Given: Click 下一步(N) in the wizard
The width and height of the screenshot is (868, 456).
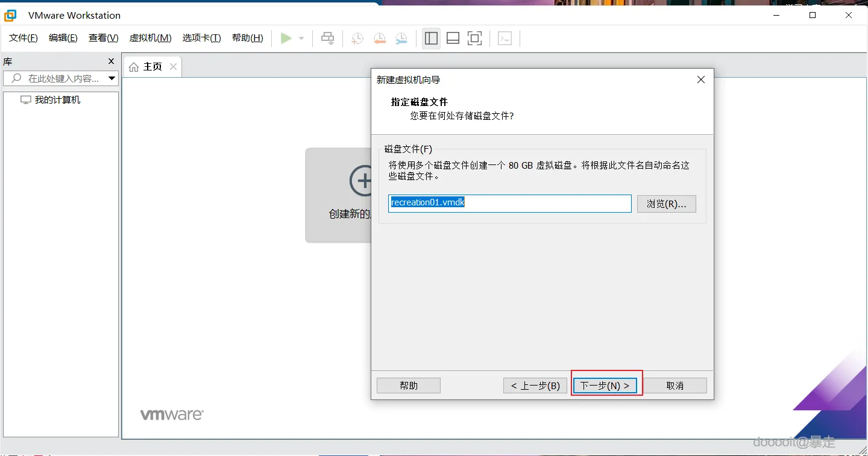Looking at the screenshot, I should click(x=606, y=385).
